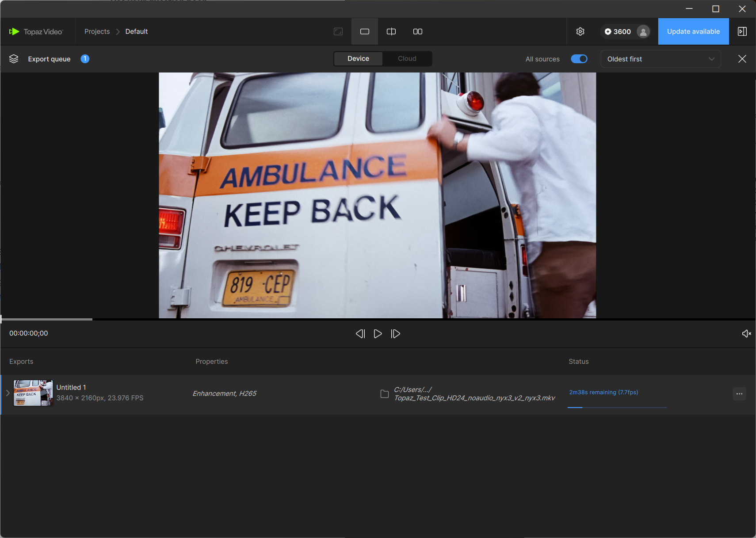Play the video preview
Viewport: 756px width, 538px height.
[378, 334]
